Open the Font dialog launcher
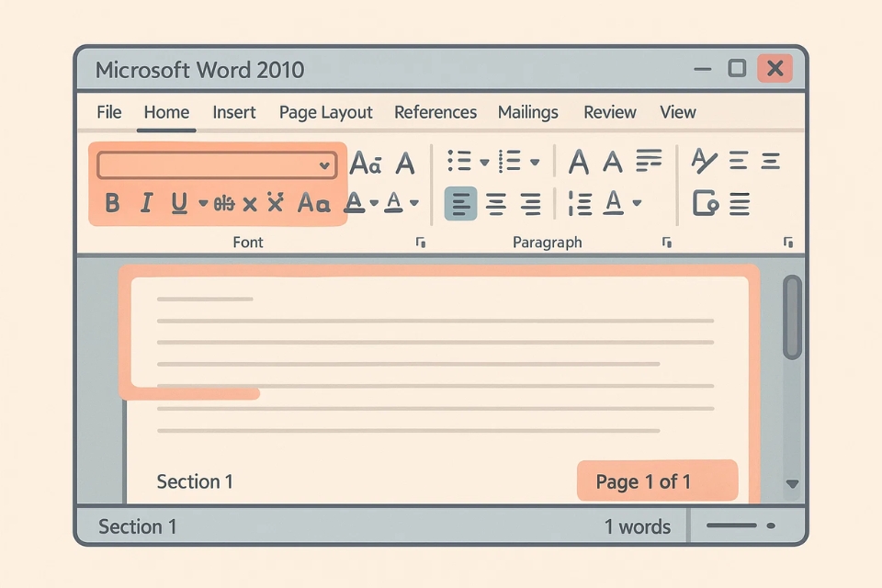This screenshot has width=882, height=588. tap(421, 242)
